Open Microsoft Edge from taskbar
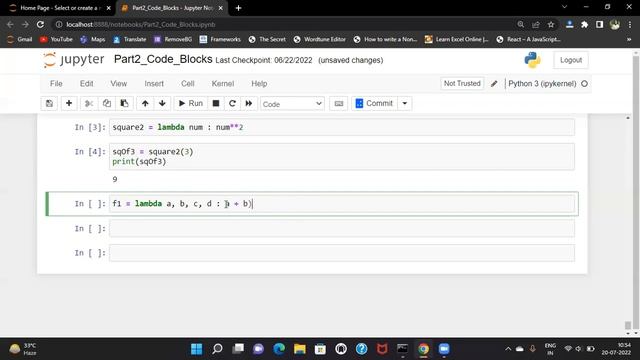Screen dimensions: 640x360 [x=279, y=349]
